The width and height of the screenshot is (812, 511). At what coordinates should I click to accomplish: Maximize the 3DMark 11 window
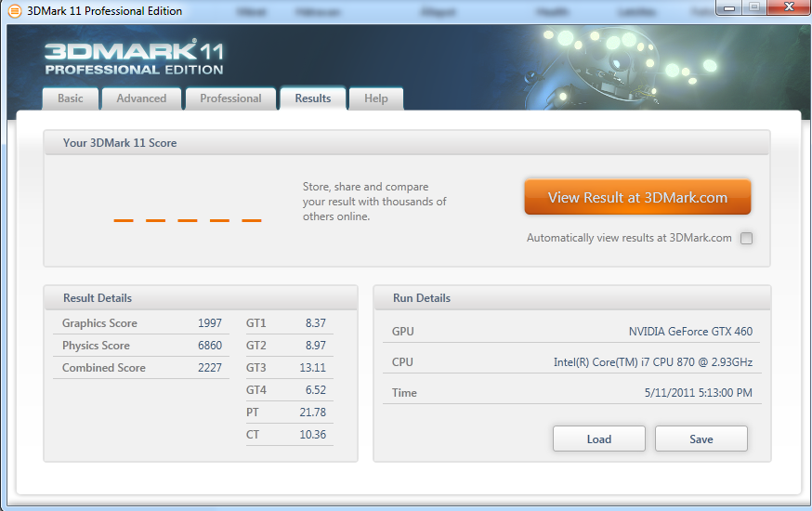click(x=754, y=7)
